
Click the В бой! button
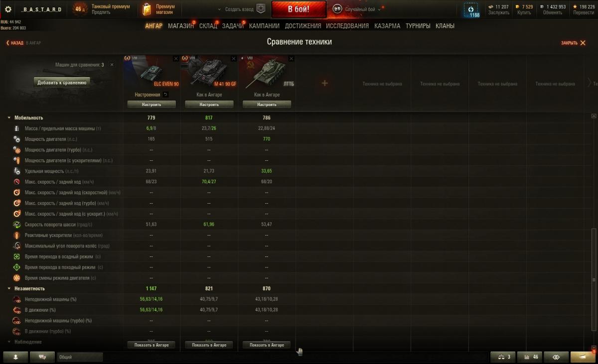299,9
